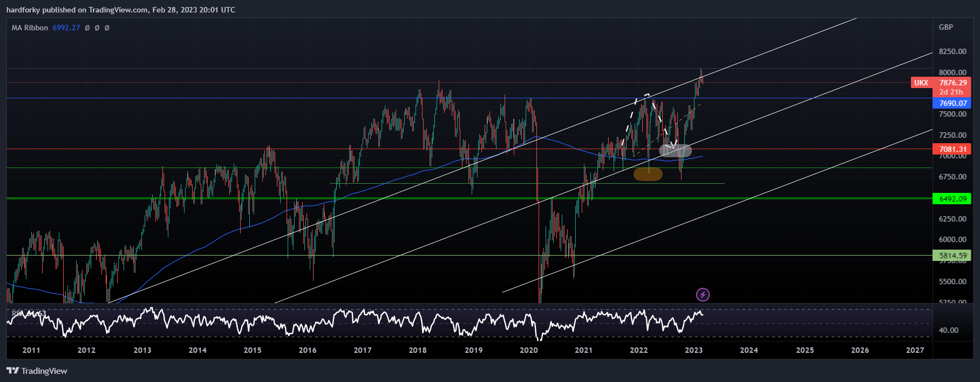This screenshot has width=980, height=382.
Task: Click the gray highlighted ellipse near 7081
Action: point(675,151)
